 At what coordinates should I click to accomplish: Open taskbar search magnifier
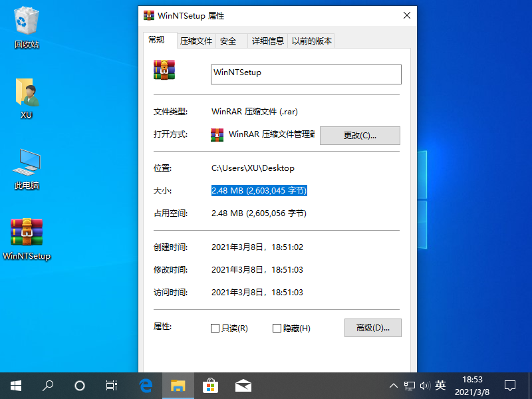[x=48, y=386]
